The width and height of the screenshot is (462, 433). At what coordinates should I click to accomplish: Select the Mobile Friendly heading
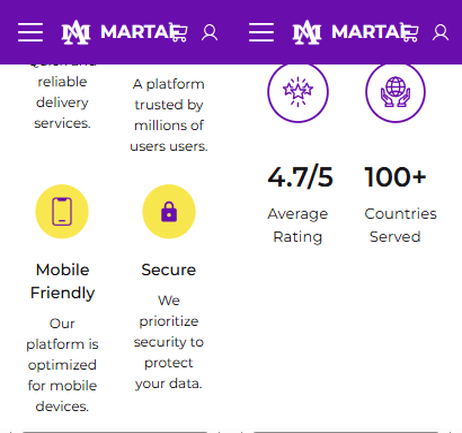62,281
